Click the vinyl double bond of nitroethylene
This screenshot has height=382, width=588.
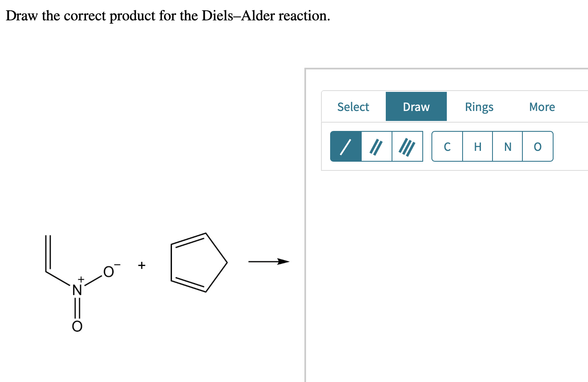(x=48, y=254)
